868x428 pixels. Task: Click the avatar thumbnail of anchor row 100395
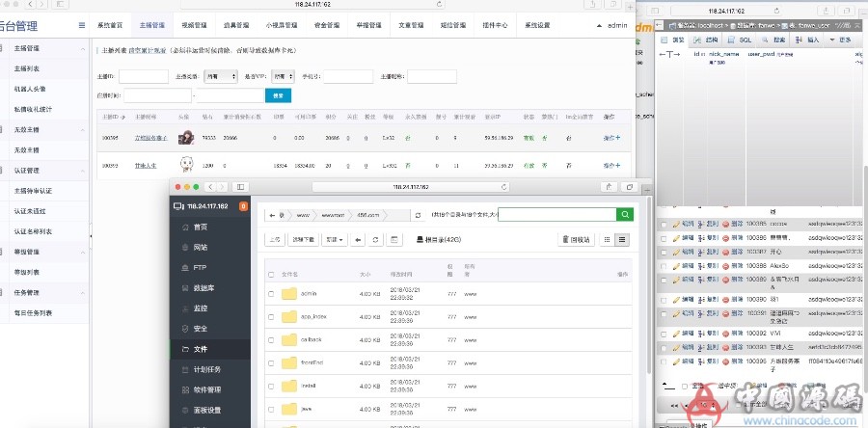pos(186,138)
